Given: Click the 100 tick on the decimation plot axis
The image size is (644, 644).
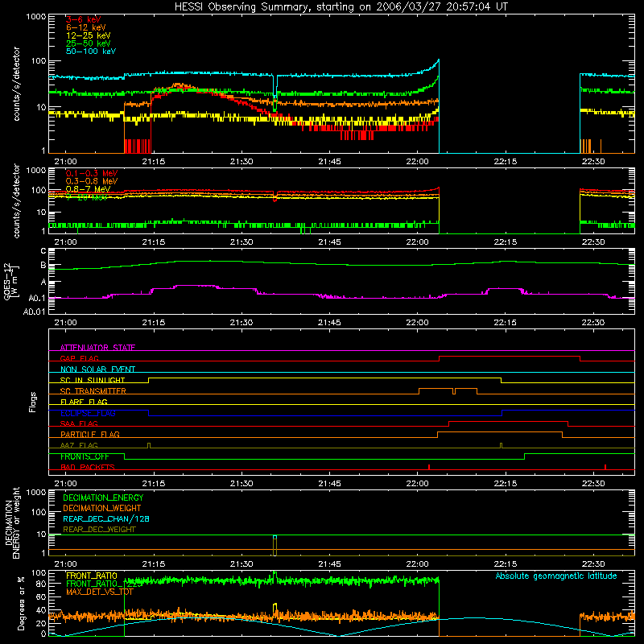Looking at the screenshot, I should click(x=39, y=512).
